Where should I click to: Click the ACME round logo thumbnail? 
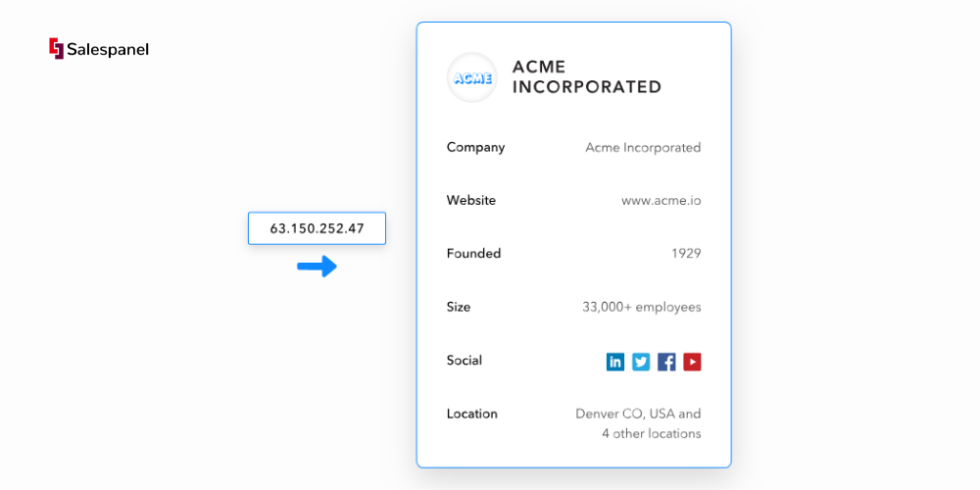[x=471, y=77]
